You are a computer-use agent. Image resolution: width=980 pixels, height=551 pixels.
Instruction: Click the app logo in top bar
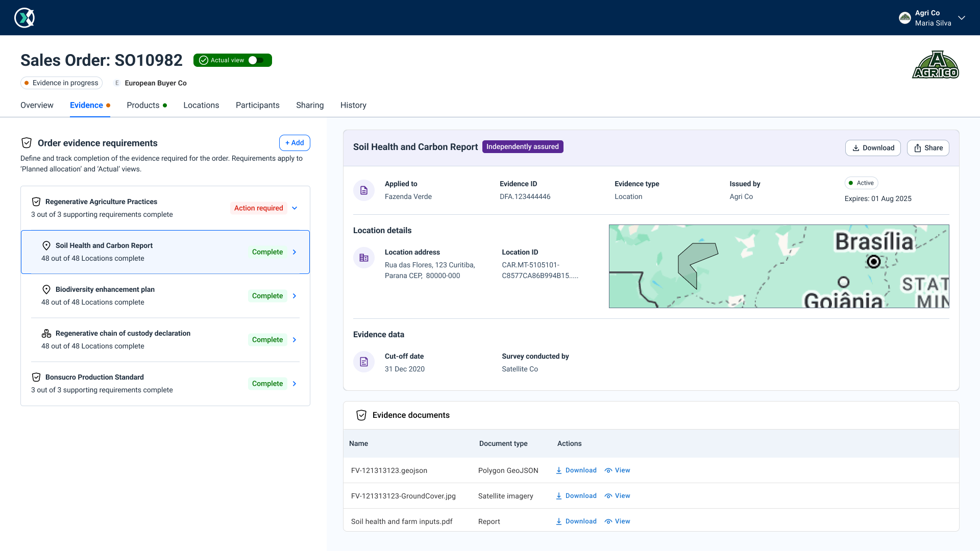24,18
